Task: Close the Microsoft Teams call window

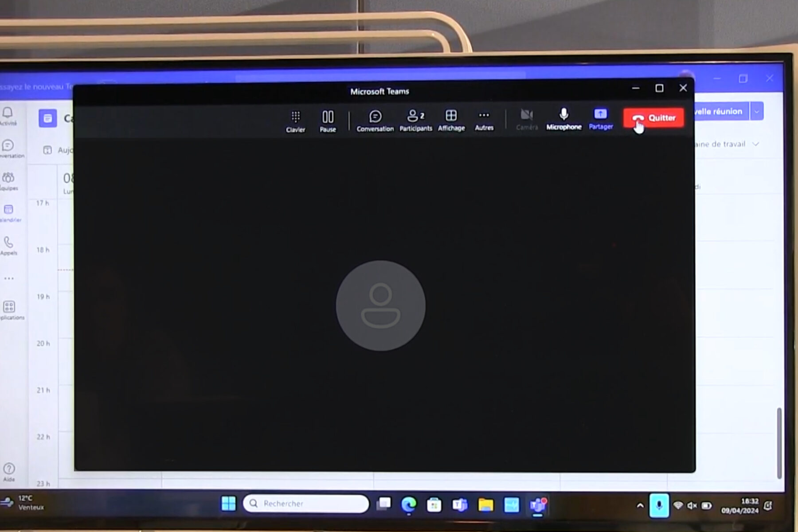Action: tap(683, 88)
